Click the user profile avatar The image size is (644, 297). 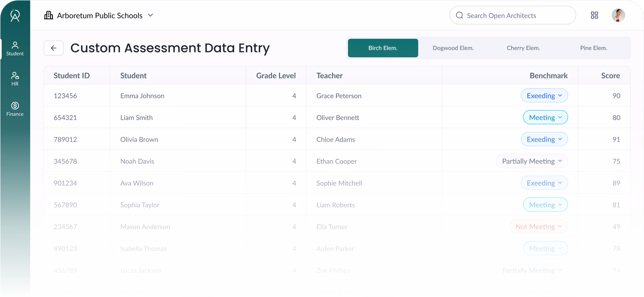click(x=618, y=15)
